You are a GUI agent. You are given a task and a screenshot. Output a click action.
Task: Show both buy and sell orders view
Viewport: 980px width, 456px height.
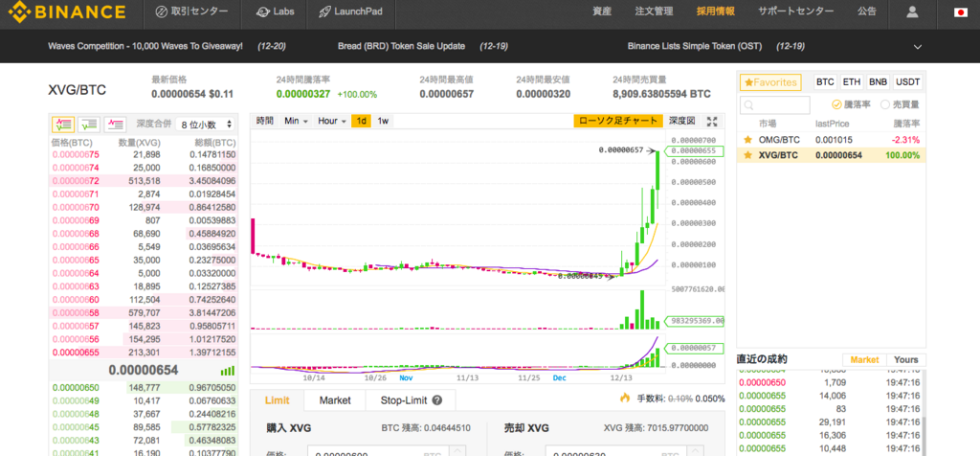[x=64, y=124]
